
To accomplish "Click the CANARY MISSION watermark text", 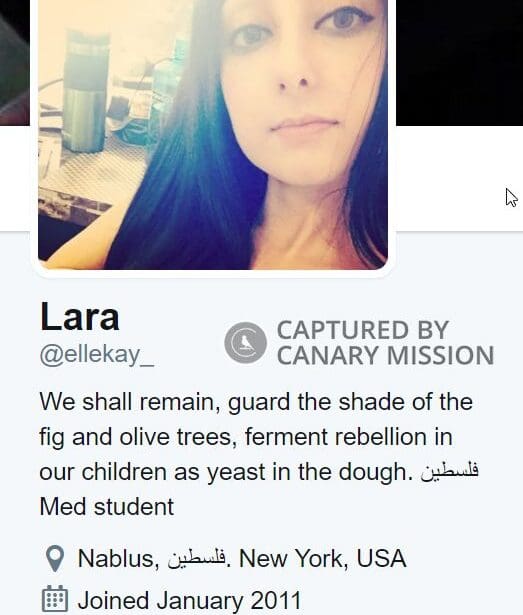I will (x=385, y=355).
